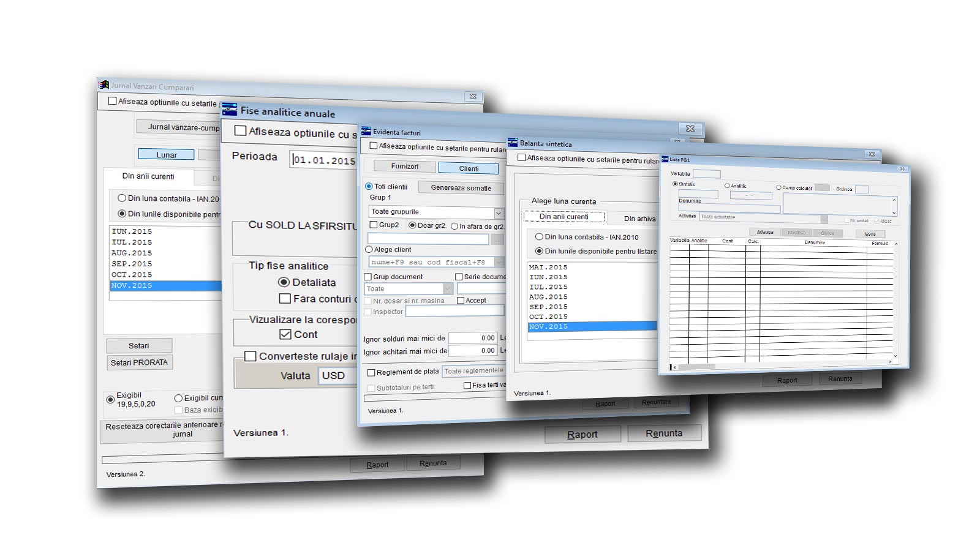Click the Lista P&L window title bar icon
This screenshot has width=980, height=551.
(x=665, y=159)
